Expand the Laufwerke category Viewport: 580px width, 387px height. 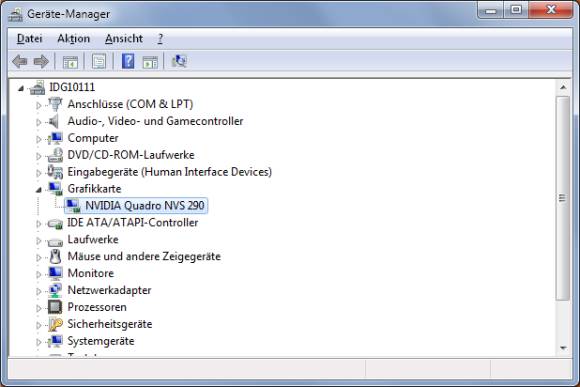coord(38,240)
